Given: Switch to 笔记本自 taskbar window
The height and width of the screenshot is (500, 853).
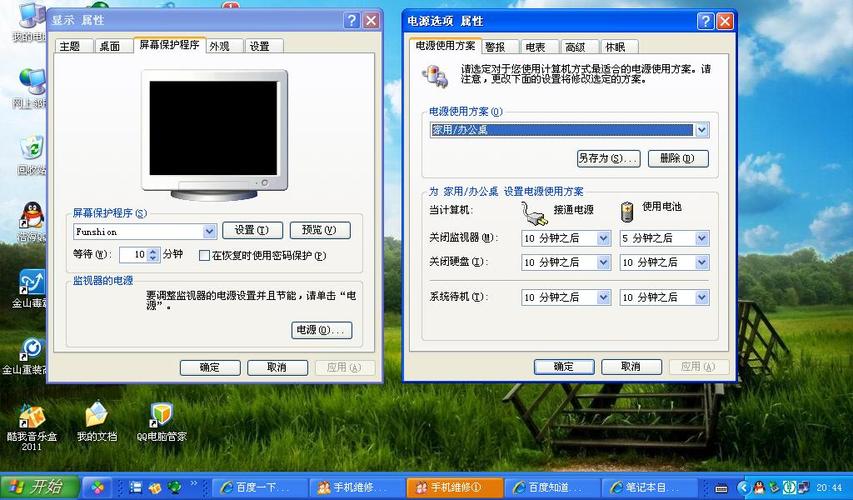Looking at the screenshot, I should (x=650, y=487).
